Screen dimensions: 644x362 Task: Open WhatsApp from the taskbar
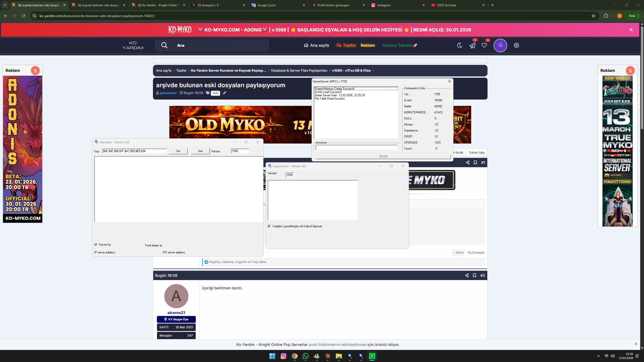pos(306,356)
